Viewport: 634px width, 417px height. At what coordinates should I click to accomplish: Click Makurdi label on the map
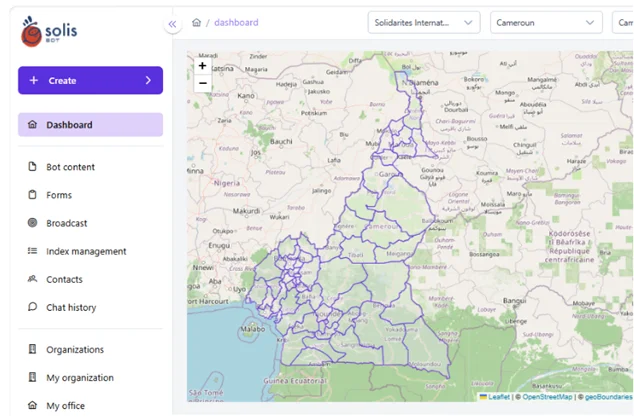click(246, 211)
